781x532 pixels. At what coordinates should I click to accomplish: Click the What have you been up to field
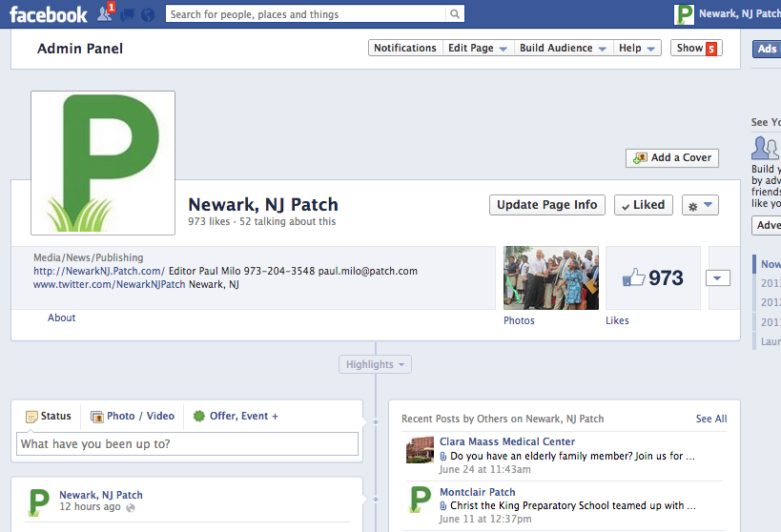(187, 444)
